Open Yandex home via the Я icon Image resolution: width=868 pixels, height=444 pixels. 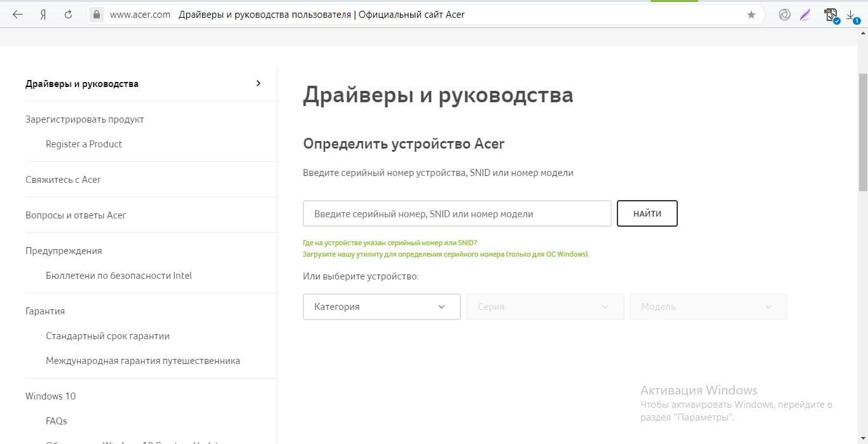coord(43,15)
